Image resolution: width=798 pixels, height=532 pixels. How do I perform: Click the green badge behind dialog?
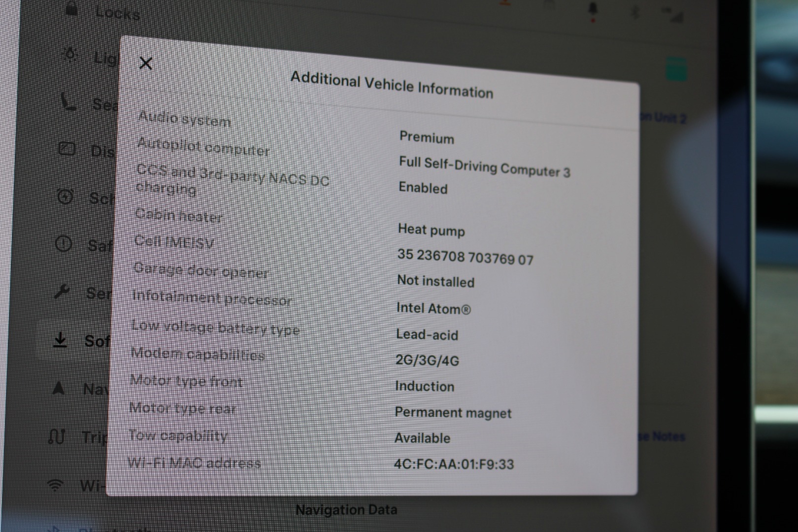(x=676, y=69)
